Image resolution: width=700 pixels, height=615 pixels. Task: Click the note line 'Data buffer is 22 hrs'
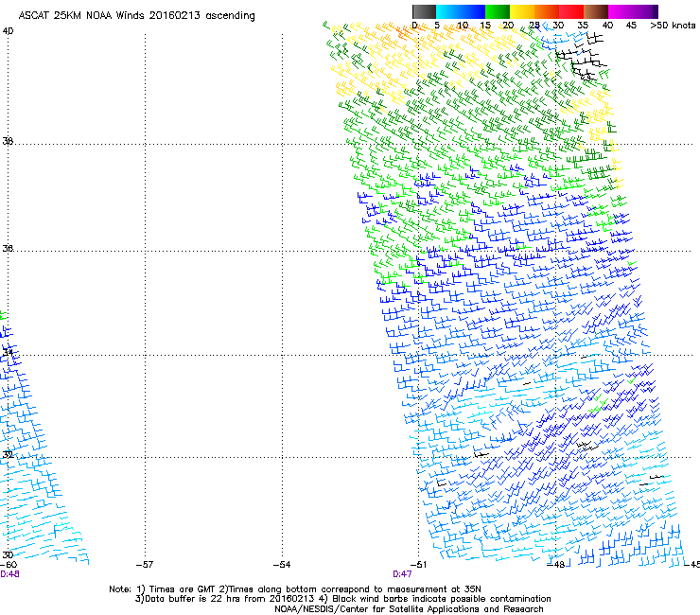(x=342, y=599)
